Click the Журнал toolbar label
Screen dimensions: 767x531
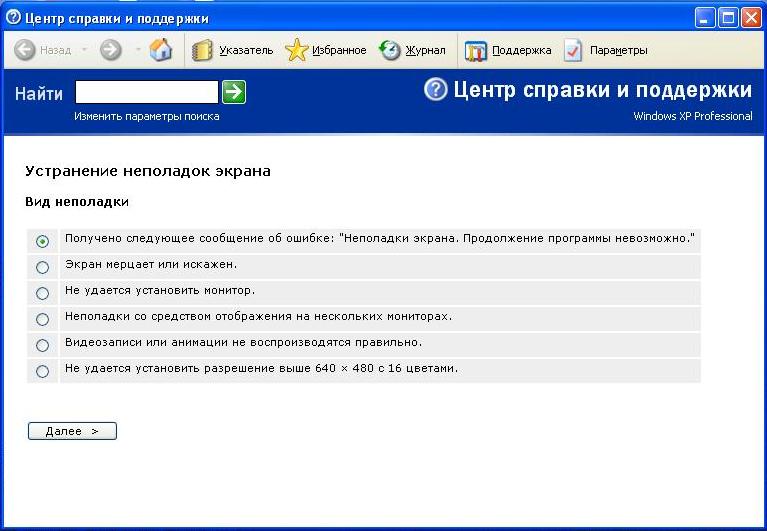[425, 50]
